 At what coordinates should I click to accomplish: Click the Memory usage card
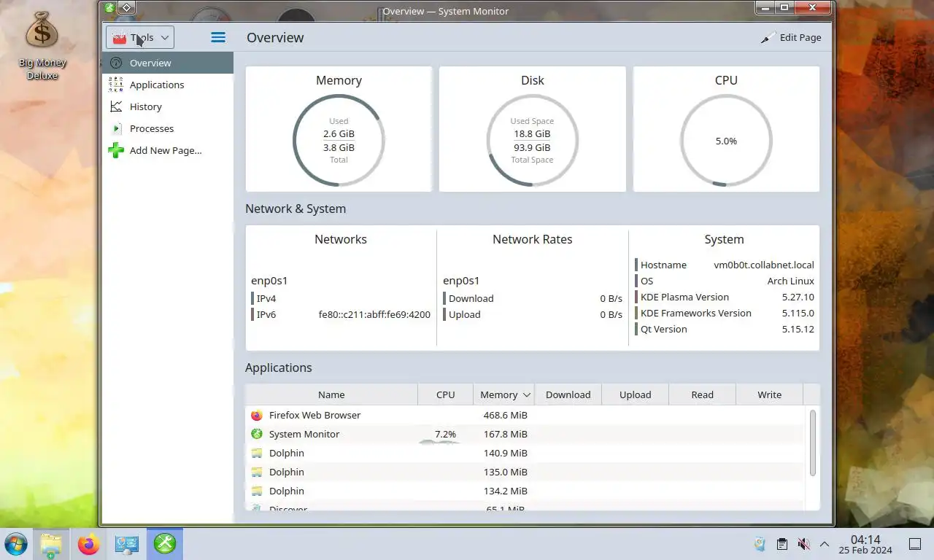click(339, 129)
